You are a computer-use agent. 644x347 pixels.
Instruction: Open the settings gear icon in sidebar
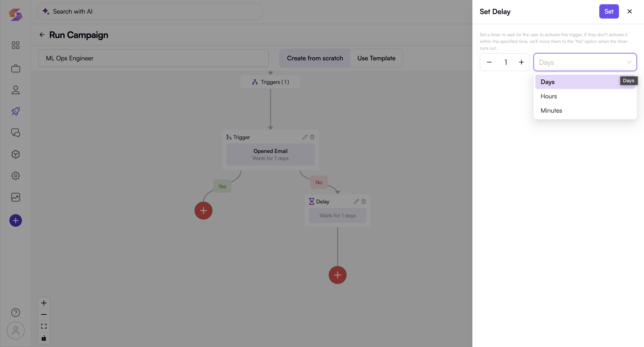point(15,176)
